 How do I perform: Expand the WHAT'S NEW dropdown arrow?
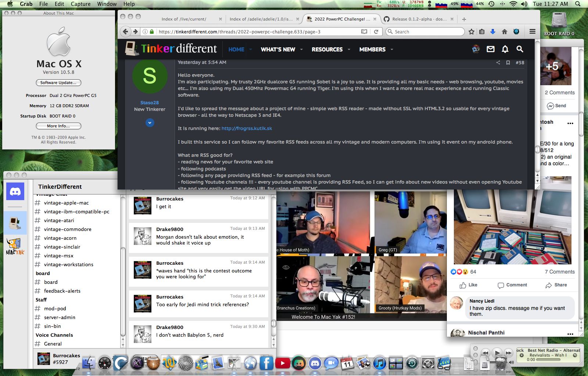[301, 49]
